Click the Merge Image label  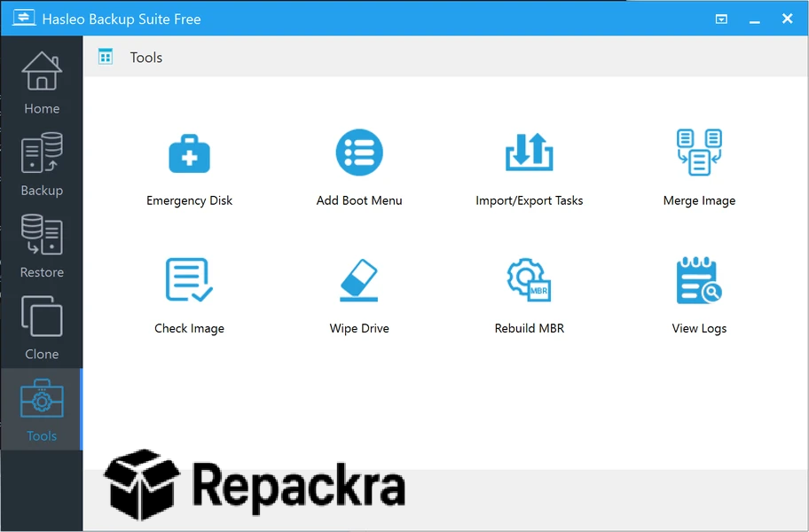tap(699, 200)
